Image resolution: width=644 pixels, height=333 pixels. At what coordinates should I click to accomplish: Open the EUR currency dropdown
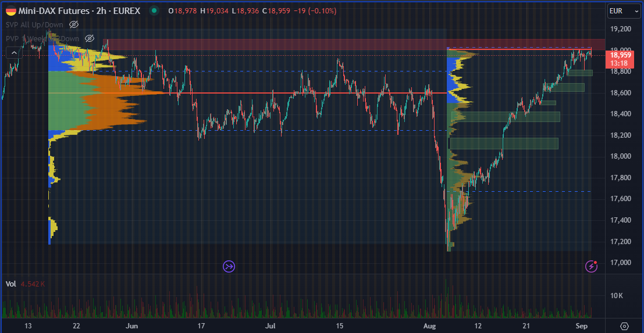[x=623, y=11]
